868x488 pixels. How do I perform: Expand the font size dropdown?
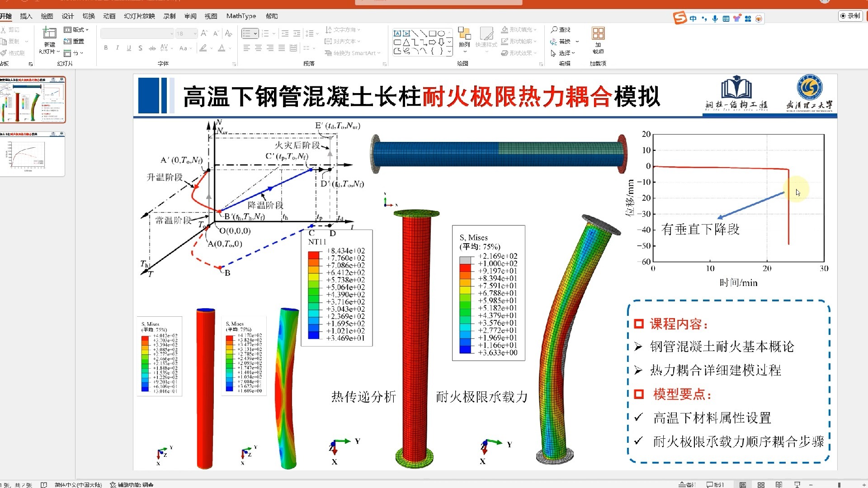pos(195,33)
